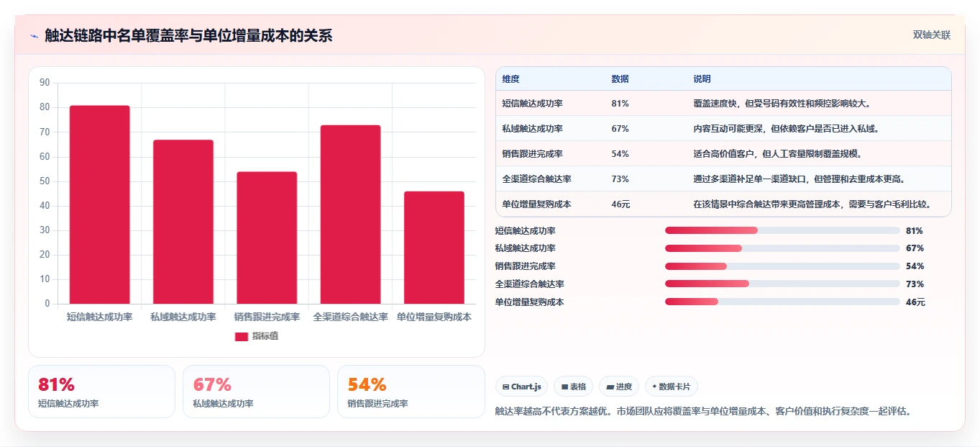Screen dimensions: 980x447
Task: Click the 全渠道综合触达率 table row name
Action: (537, 179)
